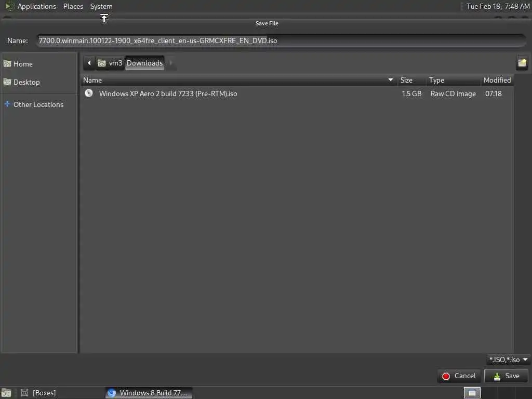Image resolution: width=532 pixels, height=399 pixels.
Task: Cancel the Save File dialog
Action: pyautogui.click(x=459, y=376)
